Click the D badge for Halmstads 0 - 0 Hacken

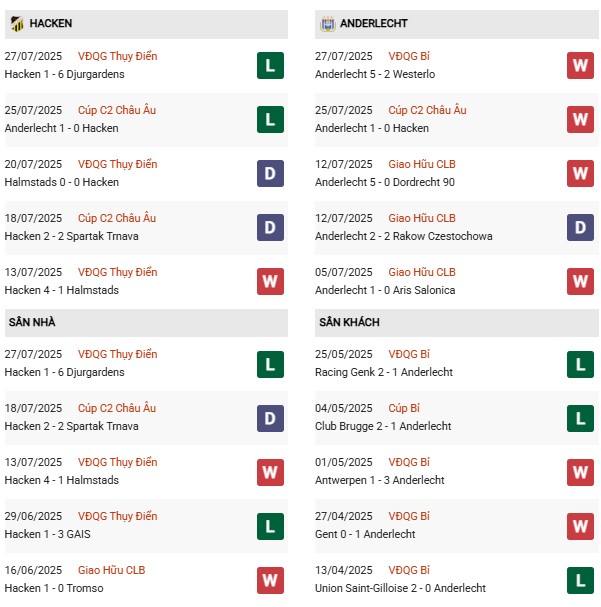(x=270, y=174)
